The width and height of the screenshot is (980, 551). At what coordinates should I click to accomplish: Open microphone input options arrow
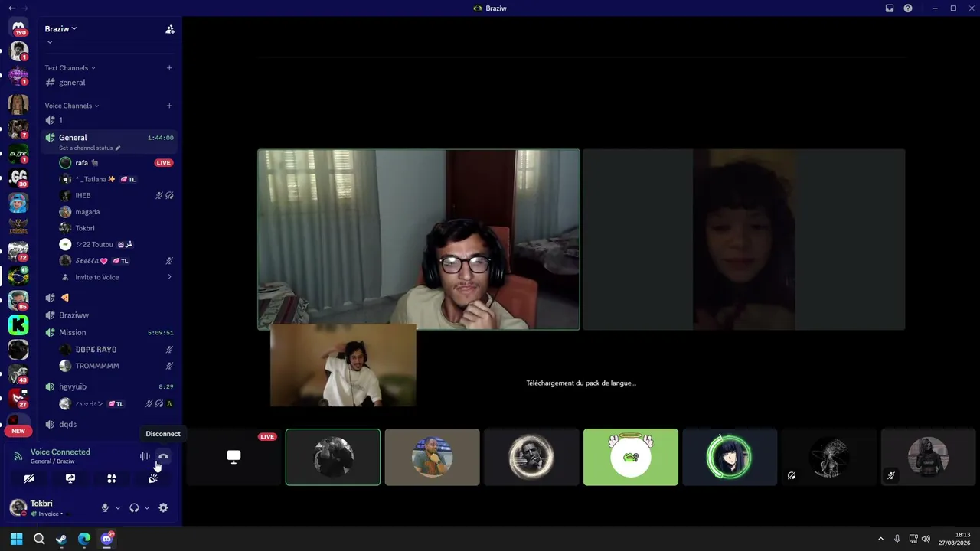coord(118,507)
